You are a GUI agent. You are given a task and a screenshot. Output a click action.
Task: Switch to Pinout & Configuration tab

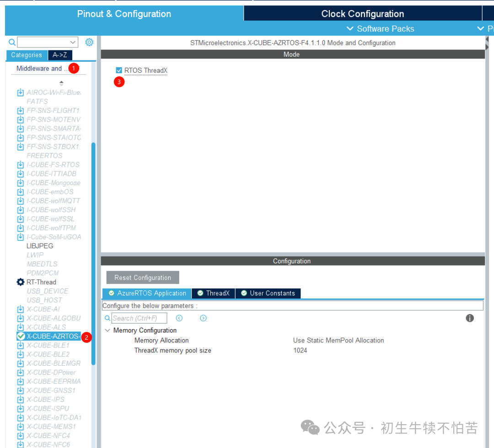point(124,14)
